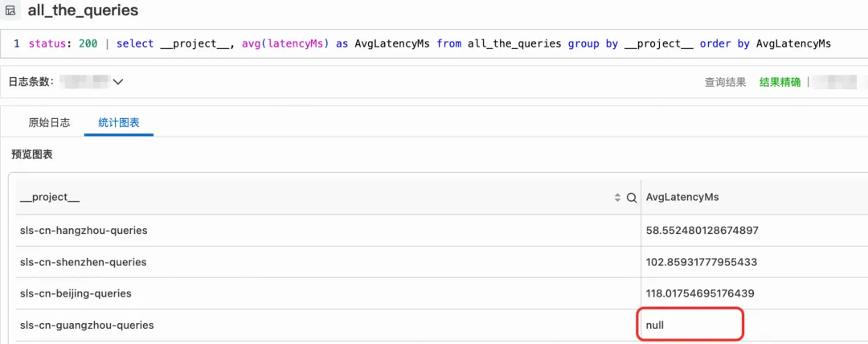Switch to the 原始日志 tab
This screenshot has height=344, width=868.
pyautogui.click(x=49, y=122)
